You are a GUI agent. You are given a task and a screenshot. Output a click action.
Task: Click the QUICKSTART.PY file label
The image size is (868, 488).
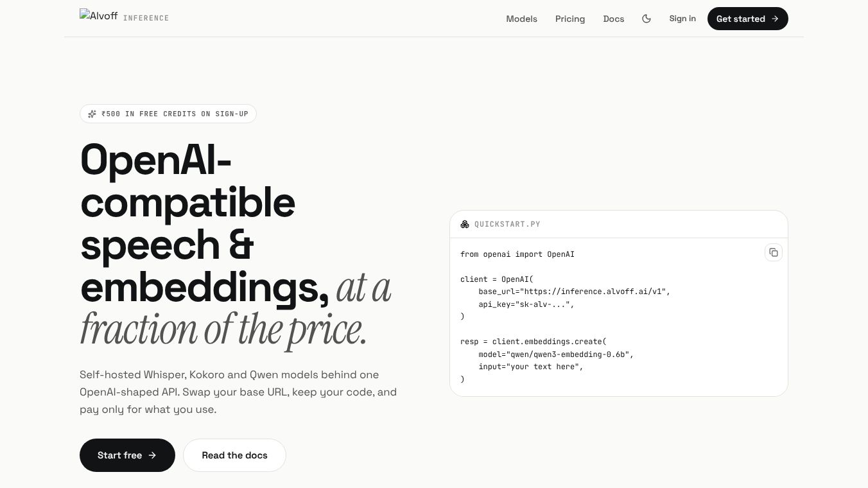[x=507, y=224]
